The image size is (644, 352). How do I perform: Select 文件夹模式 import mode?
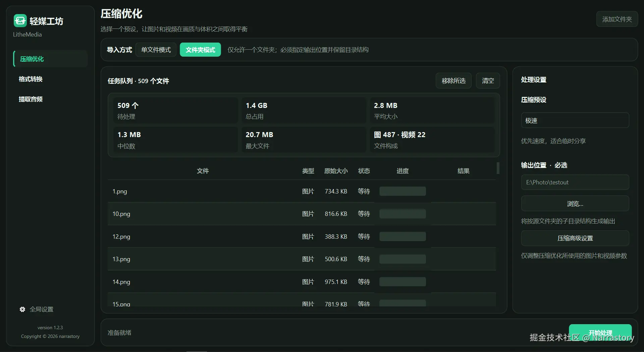pyautogui.click(x=200, y=50)
